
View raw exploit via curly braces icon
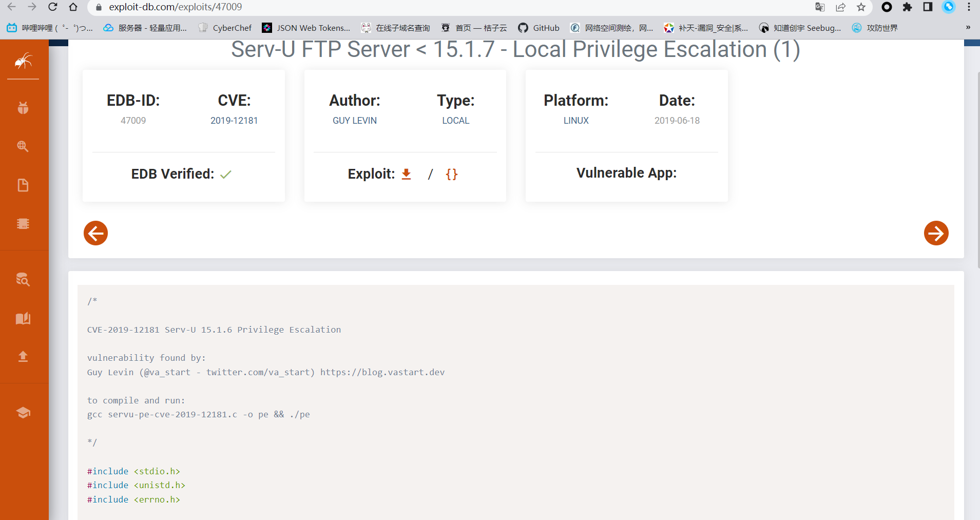(452, 174)
